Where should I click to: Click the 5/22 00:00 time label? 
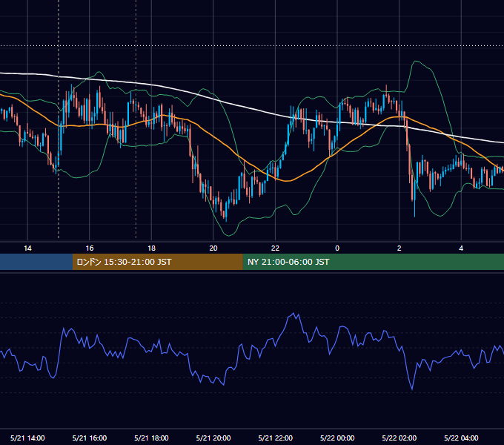click(x=337, y=438)
